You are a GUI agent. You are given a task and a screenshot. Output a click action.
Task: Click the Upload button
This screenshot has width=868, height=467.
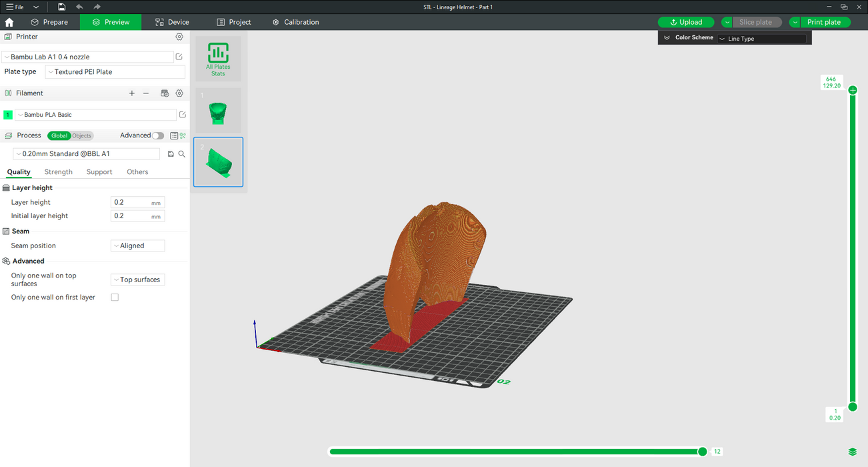(x=686, y=22)
